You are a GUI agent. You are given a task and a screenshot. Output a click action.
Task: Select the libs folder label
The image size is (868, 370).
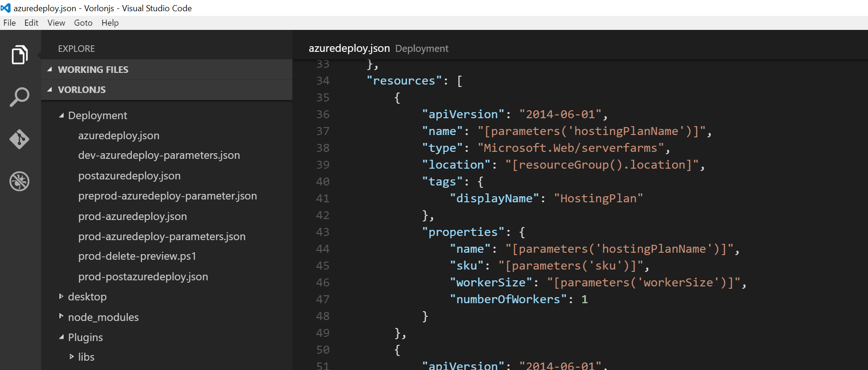pos(86,357)
